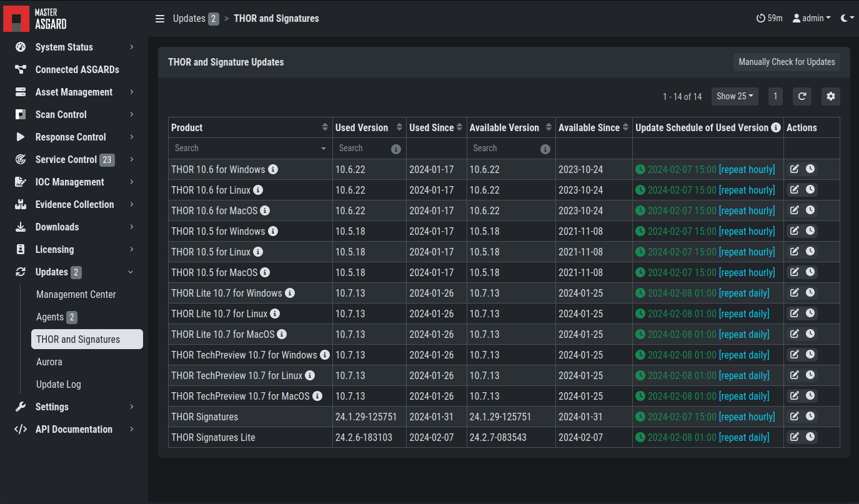Open Update Log page

coord(87,384)
